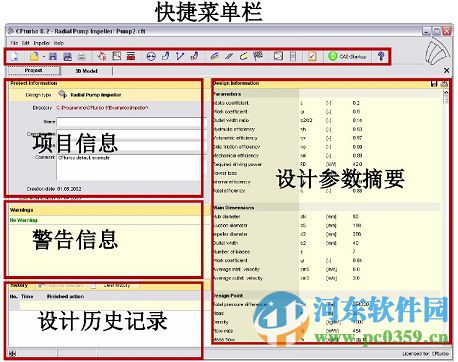458x362 pixels.
Task: Click the Directory path text
Action: [x=102, y=108]
